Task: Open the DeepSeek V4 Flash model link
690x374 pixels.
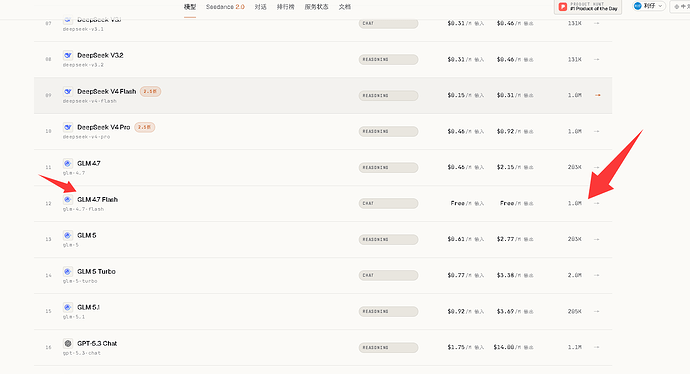Action: (106, 92)
